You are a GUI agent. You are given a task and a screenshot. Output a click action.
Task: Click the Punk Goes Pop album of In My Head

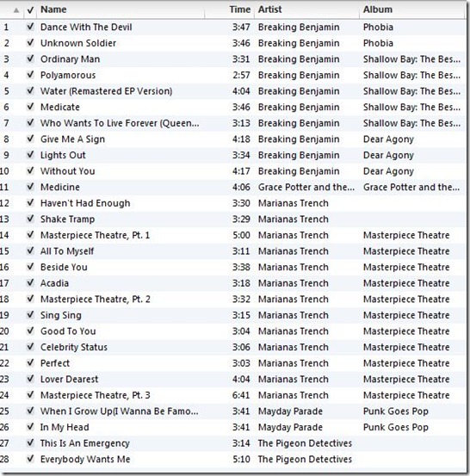[396, 427]
